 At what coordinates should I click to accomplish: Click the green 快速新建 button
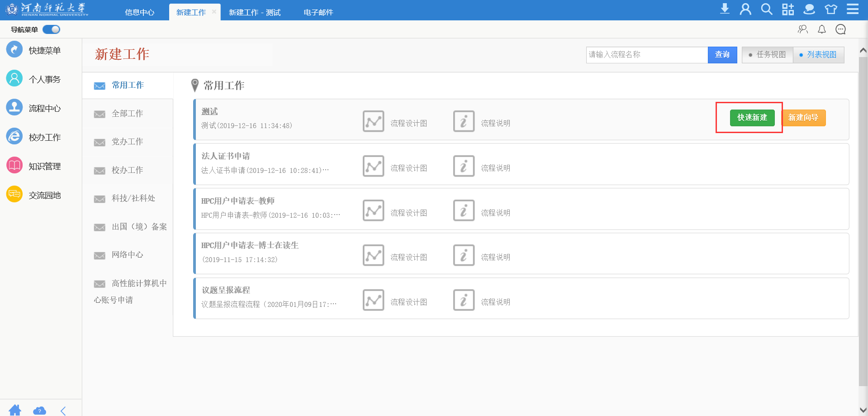click(752, 118)
